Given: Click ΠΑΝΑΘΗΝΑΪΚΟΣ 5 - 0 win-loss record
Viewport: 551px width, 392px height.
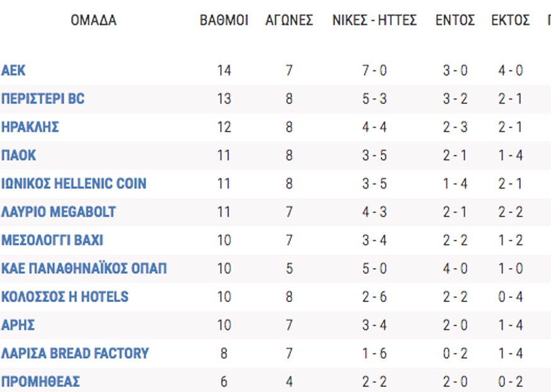Looking at the screenshot, I should (x=375, y=269).
